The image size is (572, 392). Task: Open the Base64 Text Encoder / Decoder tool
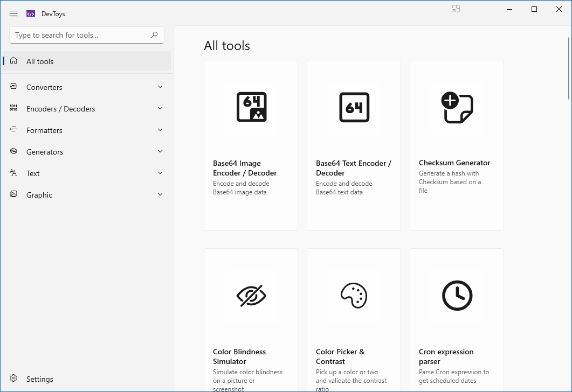[x=354, y=145]
